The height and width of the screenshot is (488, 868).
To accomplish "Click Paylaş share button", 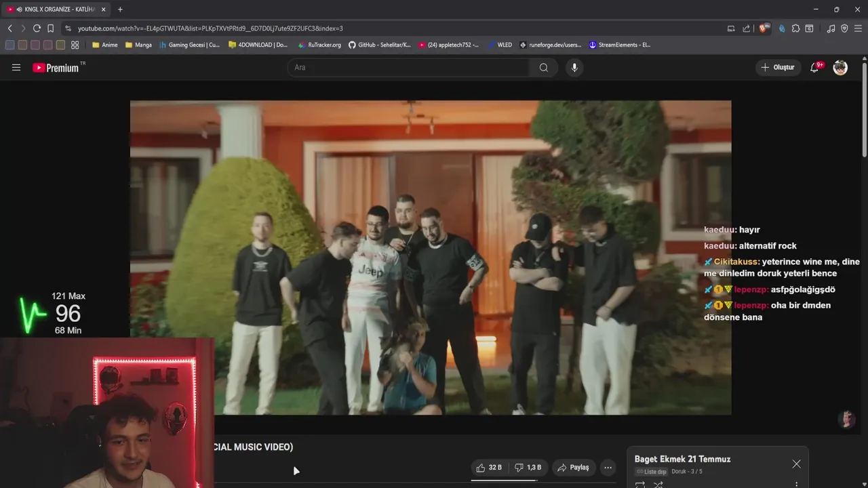I will click(573, 468).
